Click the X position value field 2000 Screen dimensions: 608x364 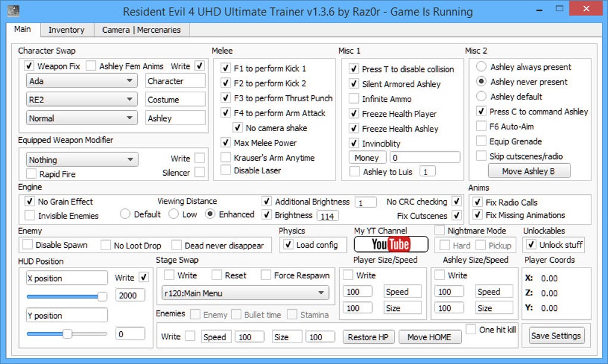tap(131, 295)
